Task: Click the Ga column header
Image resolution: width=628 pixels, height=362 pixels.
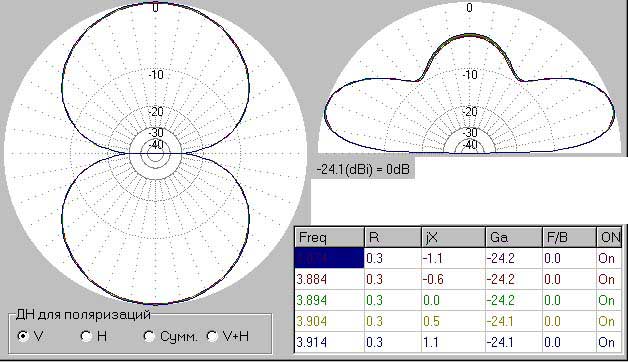Action: point(514,237)
